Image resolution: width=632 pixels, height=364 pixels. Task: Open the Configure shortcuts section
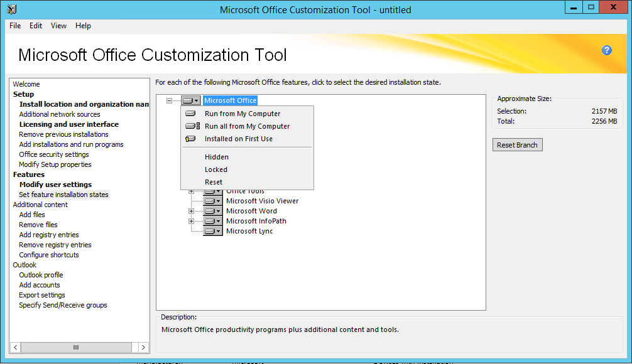click(49, 255)
